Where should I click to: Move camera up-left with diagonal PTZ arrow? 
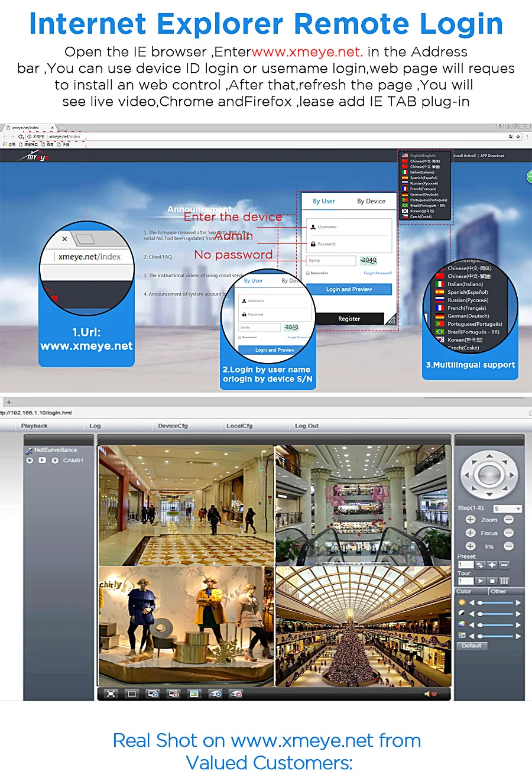click(x=474, y=462)
